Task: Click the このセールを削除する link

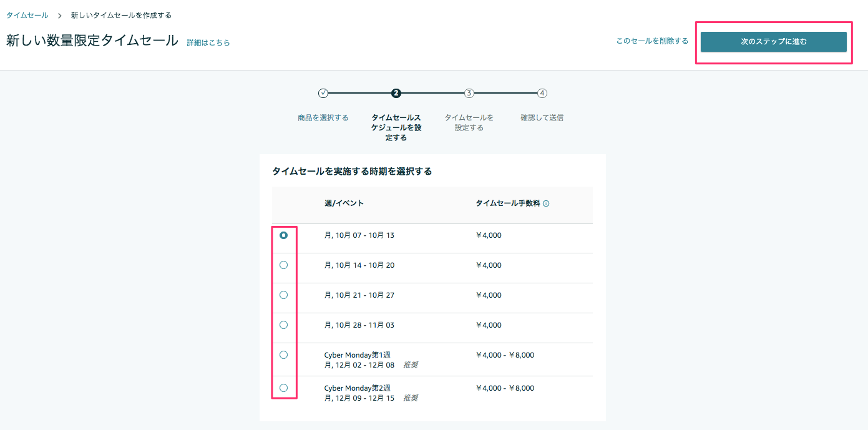Action: coord(652,41)
